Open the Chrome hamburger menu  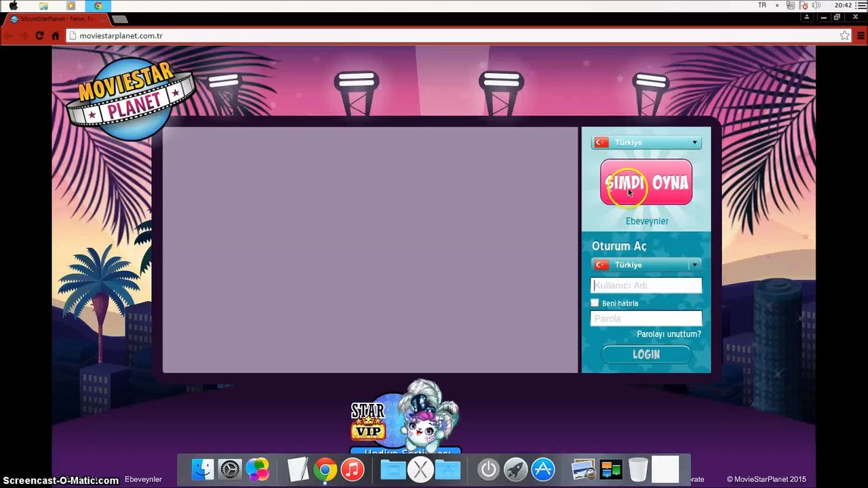point(861,35)
